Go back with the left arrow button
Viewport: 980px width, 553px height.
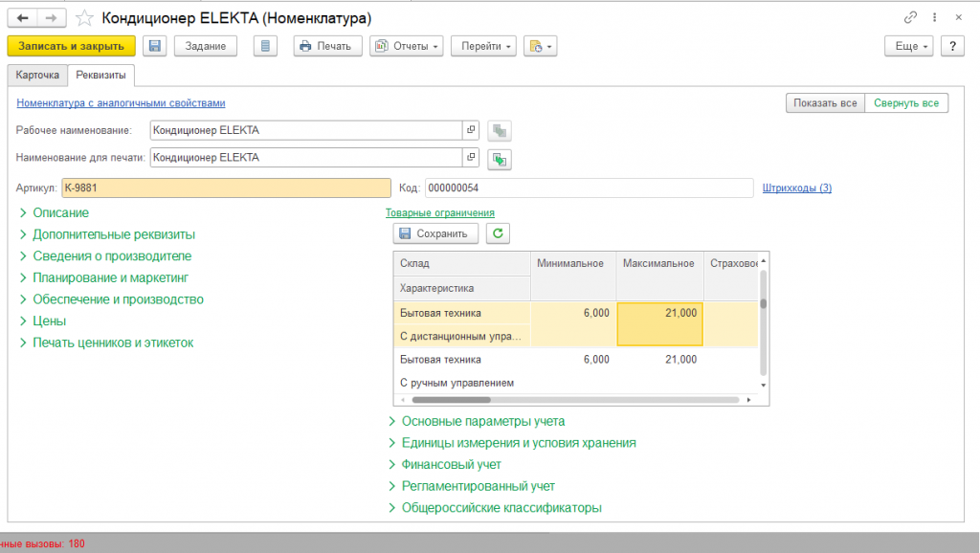[x=23, y=18]
